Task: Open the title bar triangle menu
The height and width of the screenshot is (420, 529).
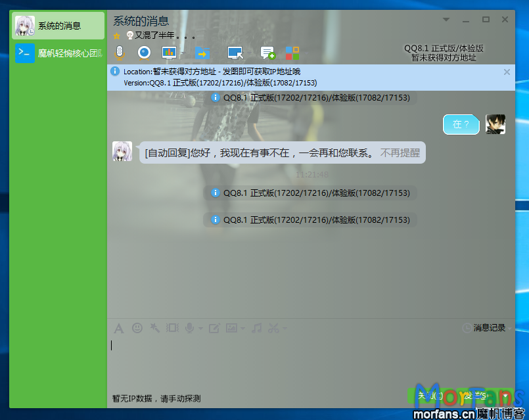Action: point(446,20)
